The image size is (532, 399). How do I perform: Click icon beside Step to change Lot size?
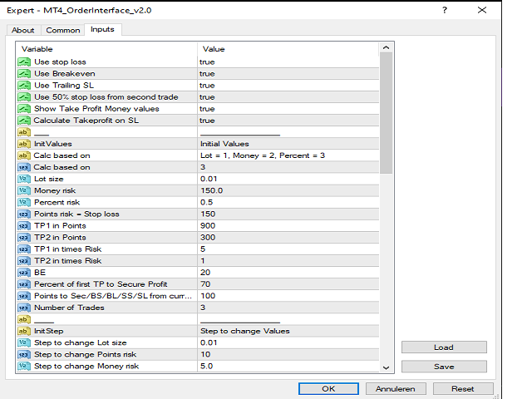24,342
